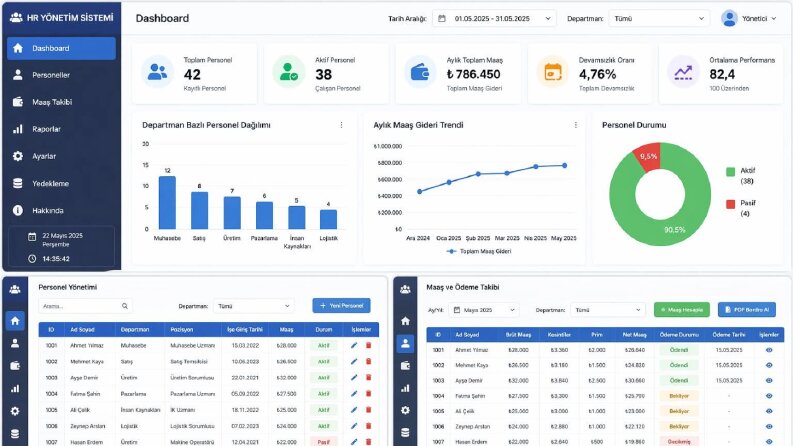
Task: Click the gear icon in the Maaş ve Ödeme Takibi mini sidebar
Action: pos(405,410)
